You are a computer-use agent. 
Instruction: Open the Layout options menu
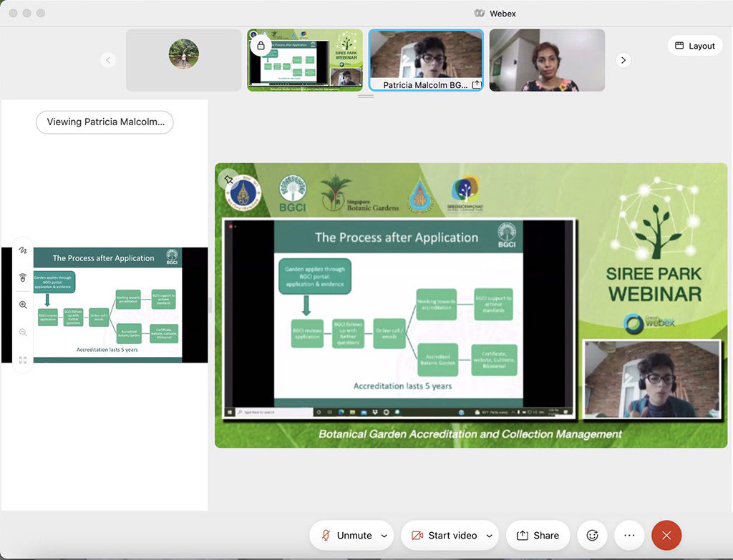(694, 46)
